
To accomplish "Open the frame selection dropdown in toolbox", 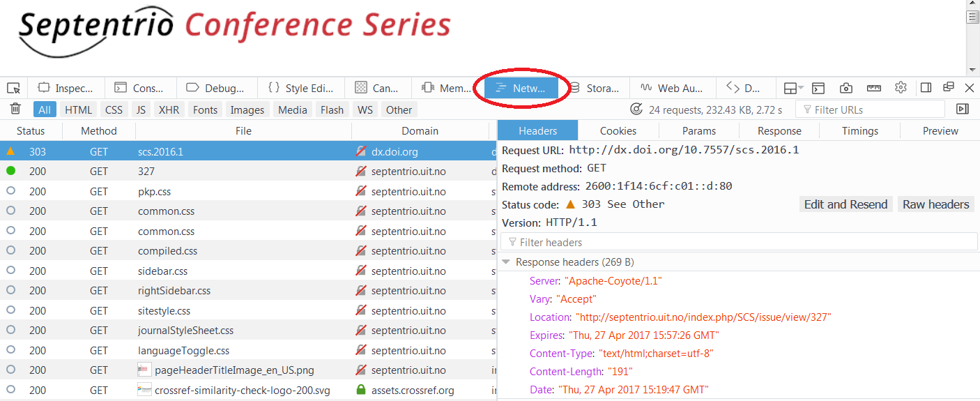I will point(793,88).
